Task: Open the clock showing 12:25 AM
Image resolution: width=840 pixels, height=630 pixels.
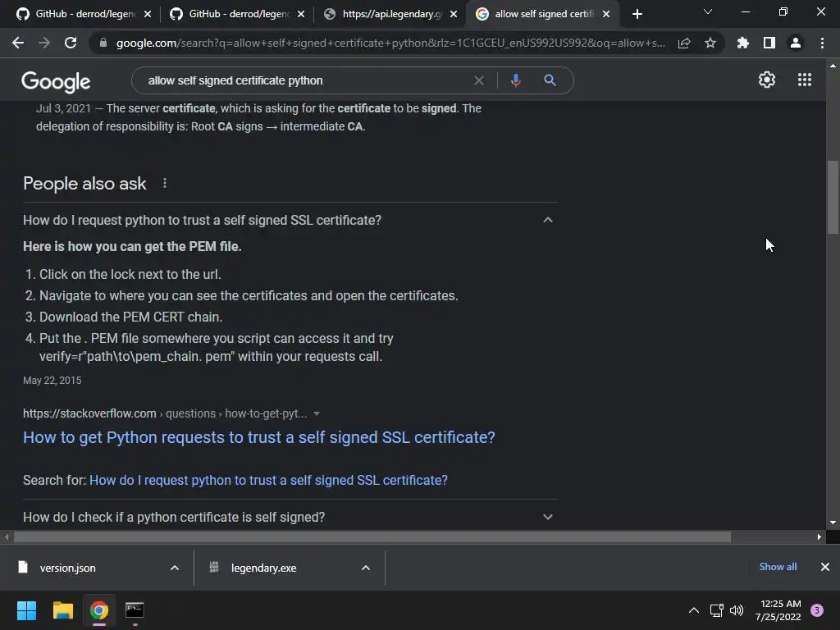Action: pos(778,610)
